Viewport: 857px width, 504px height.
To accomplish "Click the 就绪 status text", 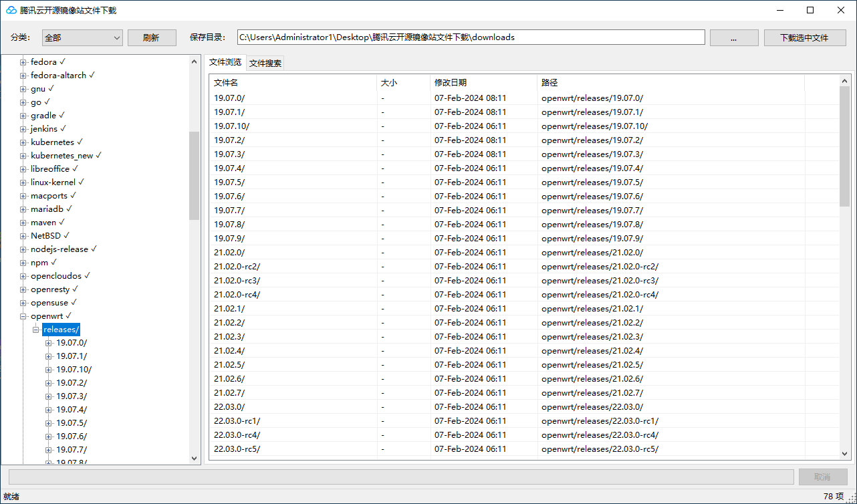I will tap(11, 497).
